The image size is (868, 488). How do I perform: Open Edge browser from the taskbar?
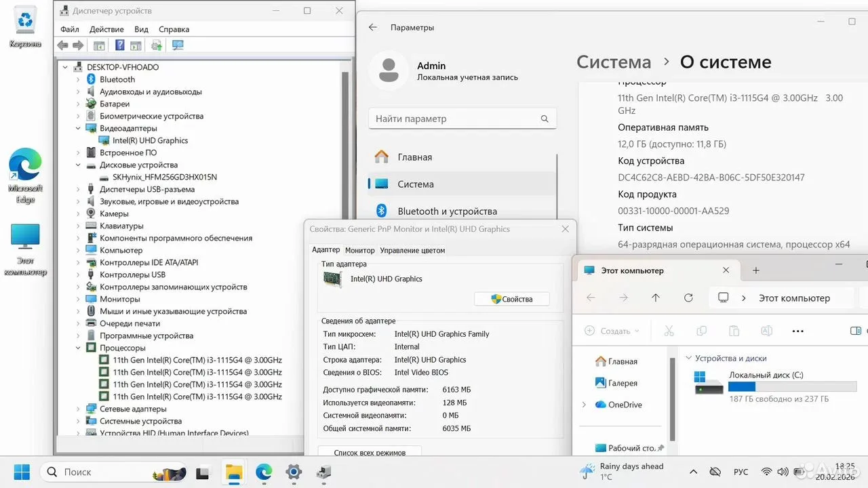tap(264, 472)
